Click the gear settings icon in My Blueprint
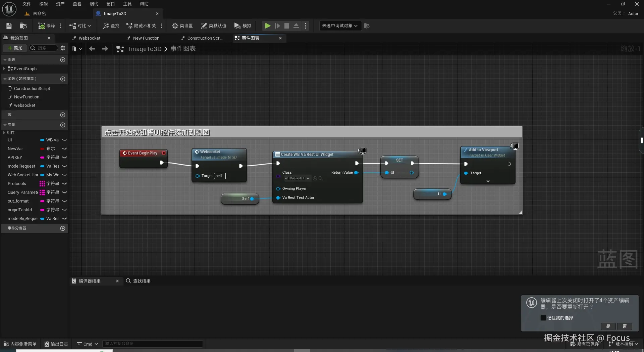The width and height of the screenshot is (644, 352). pos(63,48)
